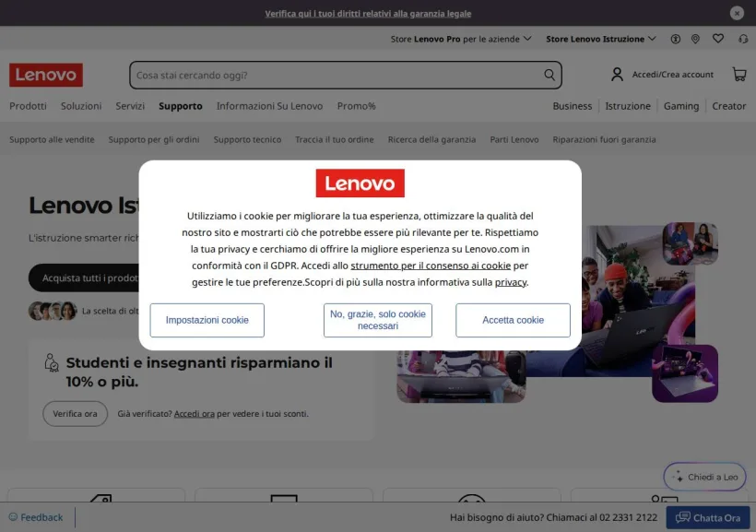Click the store locator pin icon
The image size is (756, 532).
(695, 39)
